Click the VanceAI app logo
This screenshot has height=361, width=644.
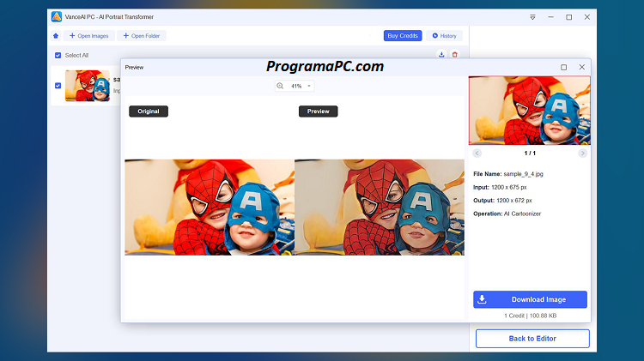click(57, 17)
